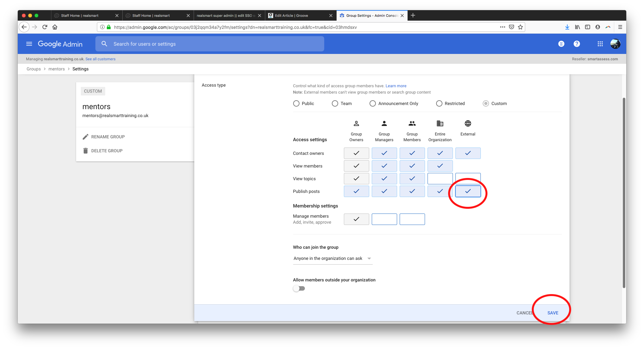This screenshot has height=349, width=644.
Task: Open the Learn more link
Action: [396, 86]
